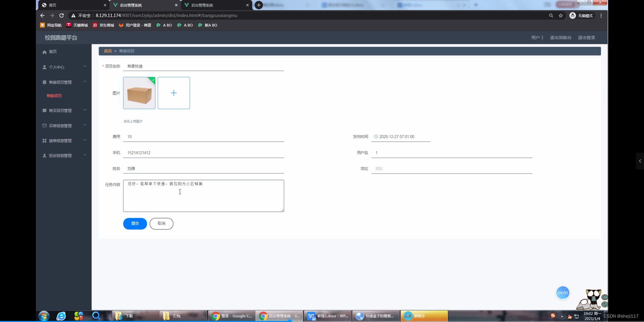Click 首页 breadcrumb link

pos(108,51)
